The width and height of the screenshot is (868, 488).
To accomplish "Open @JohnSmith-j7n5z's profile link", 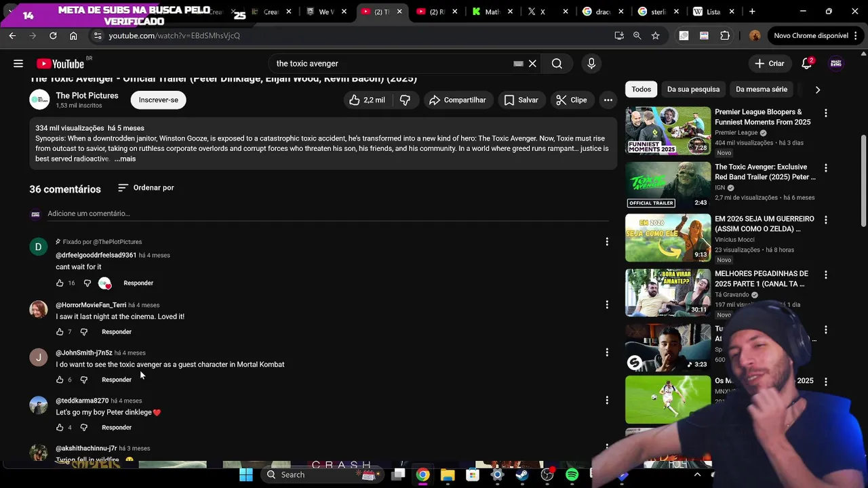I will (84, 352).
